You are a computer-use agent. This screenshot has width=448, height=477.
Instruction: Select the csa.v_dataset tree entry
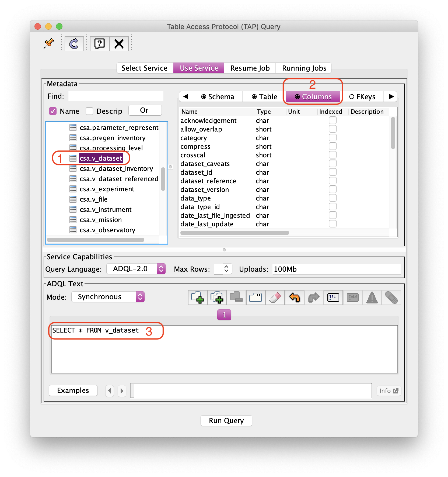click(x=101, y=158)
